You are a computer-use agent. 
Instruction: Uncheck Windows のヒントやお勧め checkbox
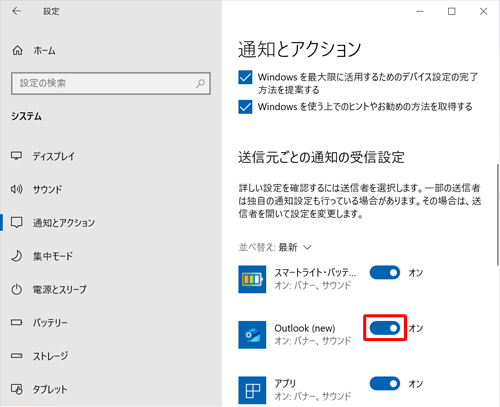245,107
